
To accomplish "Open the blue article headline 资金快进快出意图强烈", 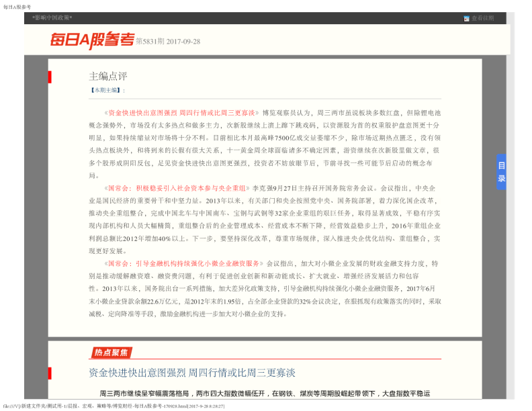I will [192, 373].
